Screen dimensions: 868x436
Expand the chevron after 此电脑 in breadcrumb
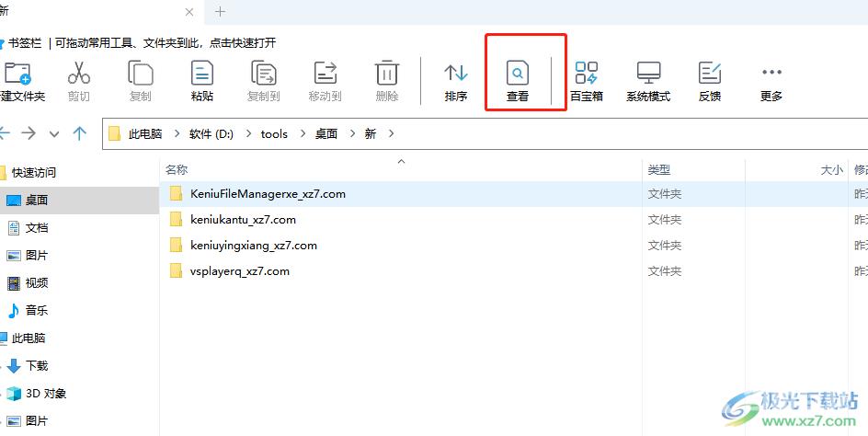pos(177,133)
